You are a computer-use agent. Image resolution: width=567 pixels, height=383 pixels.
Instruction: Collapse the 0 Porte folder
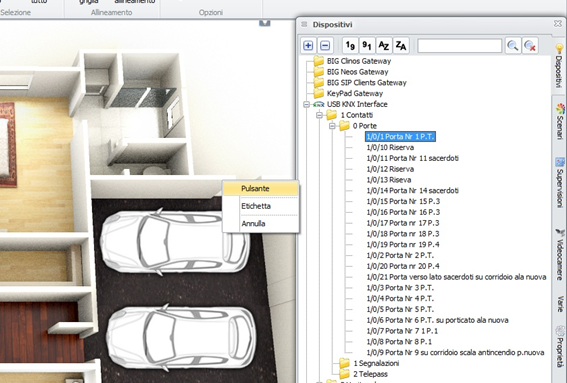(332, 126)
